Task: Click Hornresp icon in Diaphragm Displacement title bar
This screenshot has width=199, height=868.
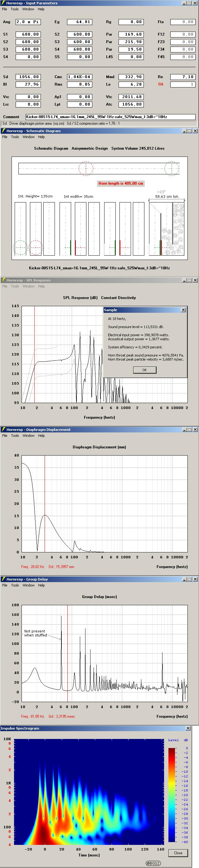Action: [3, 429]
